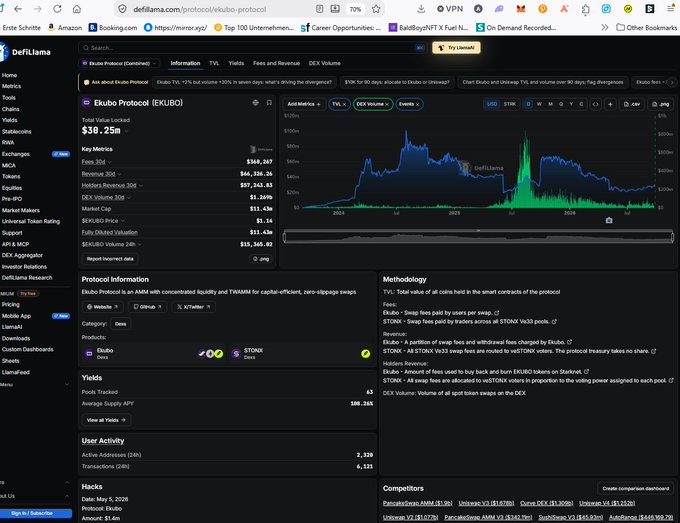
Task: Open the purple feather extension icon
Action: pyautogui.click(x=499, y=9)
